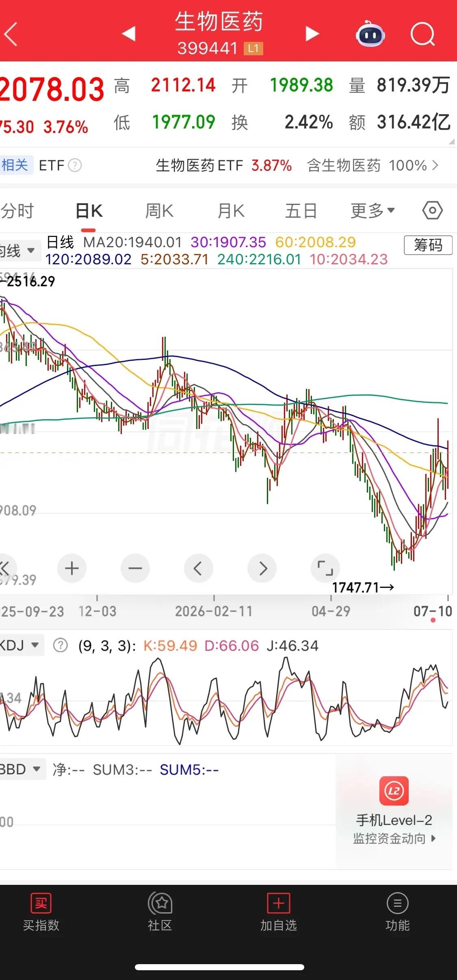This screenshot has height=980, width=457.
Task: Expand the 更多 period dropdown
Action: click(x=373, y=211)
